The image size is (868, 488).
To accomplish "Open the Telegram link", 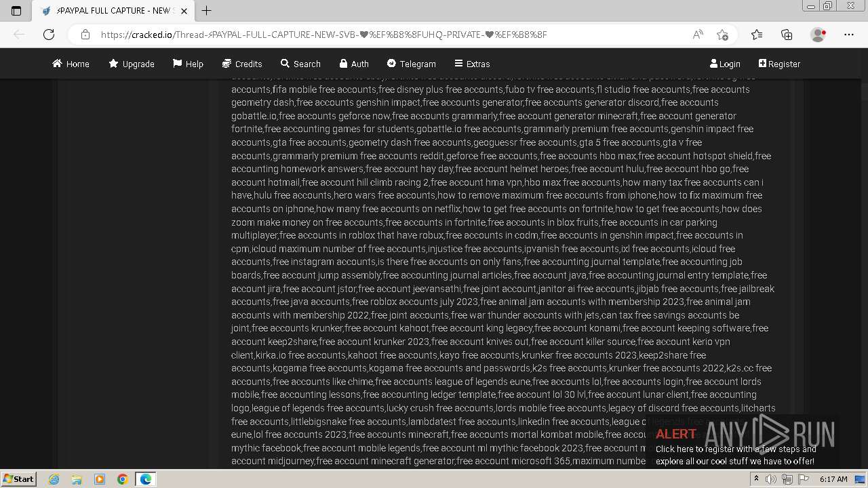I will (411, 64).
